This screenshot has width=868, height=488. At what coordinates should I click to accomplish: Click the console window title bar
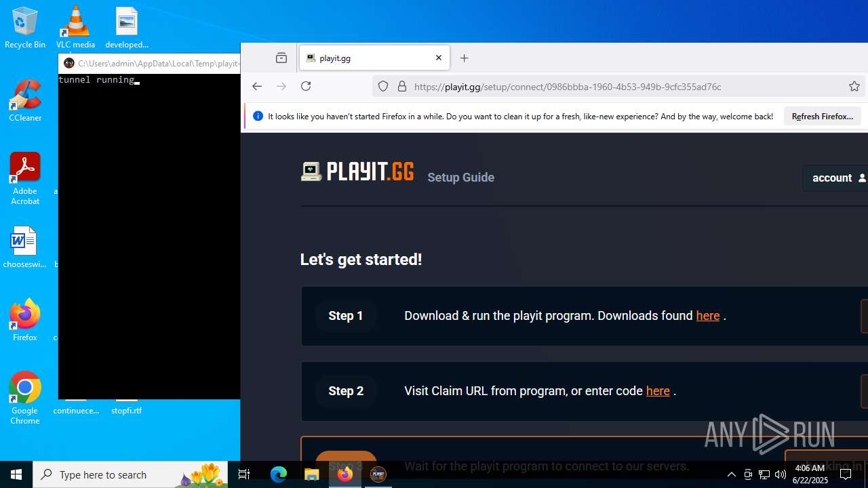149,63
